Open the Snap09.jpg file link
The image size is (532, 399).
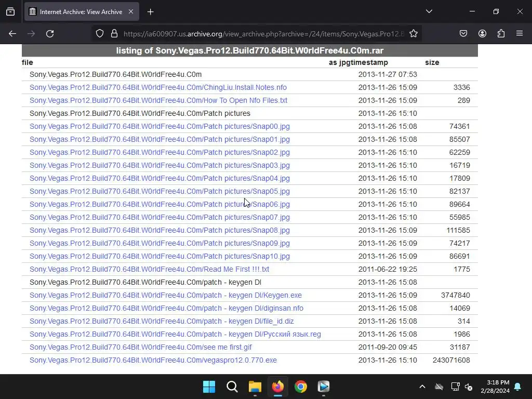point(159,243)
